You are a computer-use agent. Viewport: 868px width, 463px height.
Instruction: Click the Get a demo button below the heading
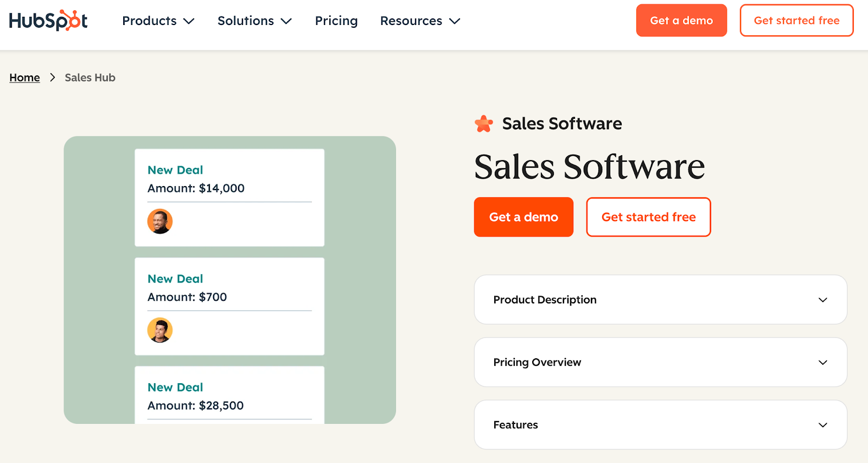point(524,217)
